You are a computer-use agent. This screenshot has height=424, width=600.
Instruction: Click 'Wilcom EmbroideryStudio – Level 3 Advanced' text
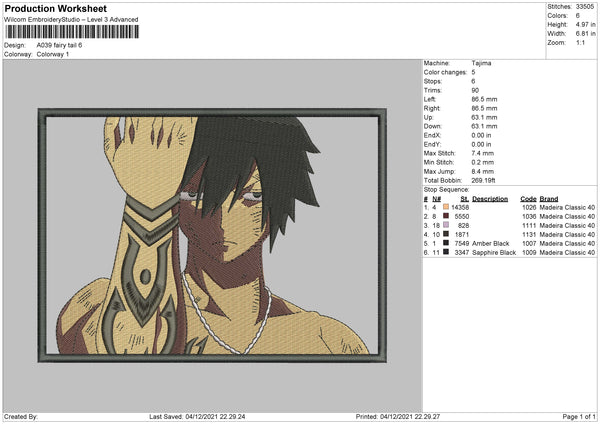[x=71, y=20]
